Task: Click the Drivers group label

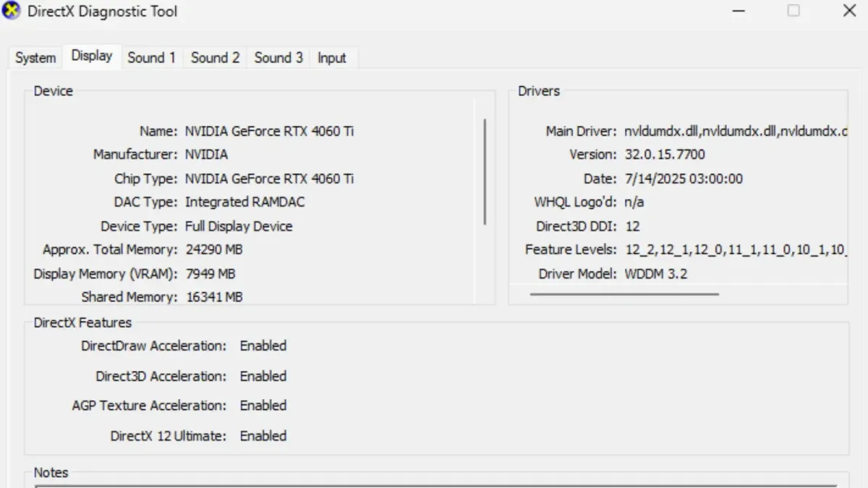Action: [x=539, y=91]
